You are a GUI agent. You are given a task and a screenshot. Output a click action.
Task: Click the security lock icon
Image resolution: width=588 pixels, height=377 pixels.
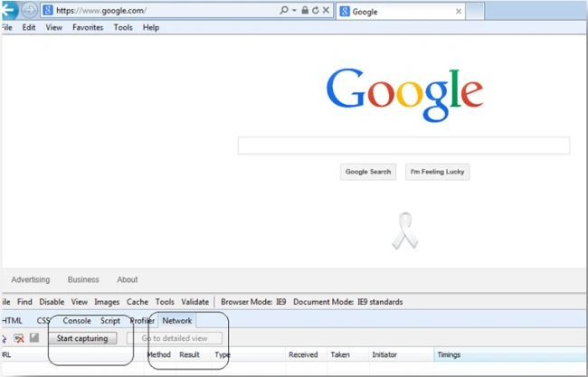(x=305, y=10)
